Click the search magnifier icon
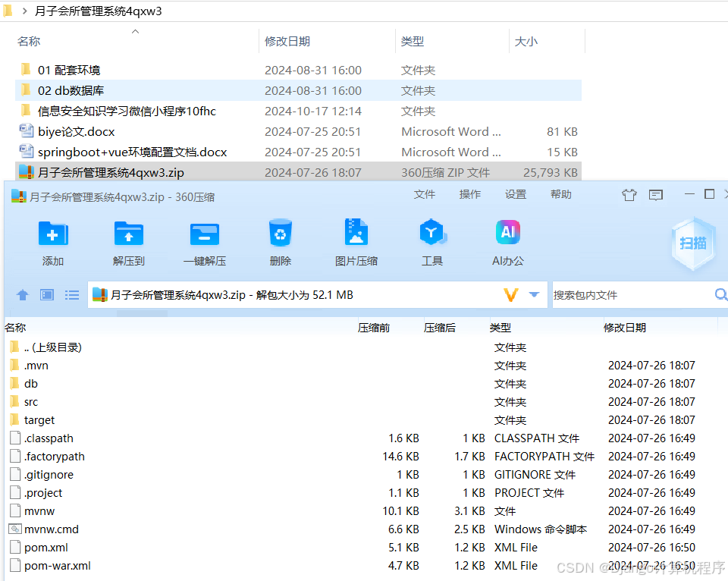Image resolution: width=728 pixels, height=581 pixels. tap(720, 294)
